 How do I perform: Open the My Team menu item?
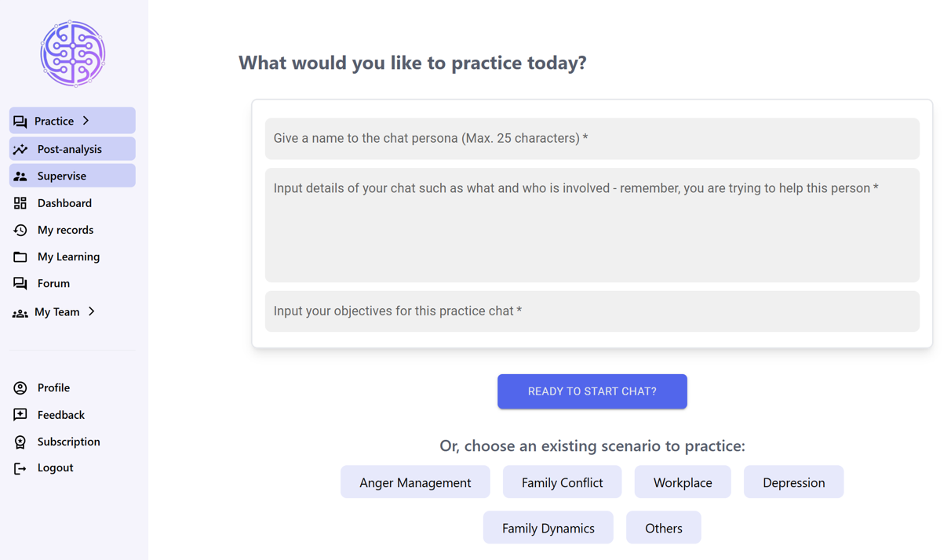56,312
